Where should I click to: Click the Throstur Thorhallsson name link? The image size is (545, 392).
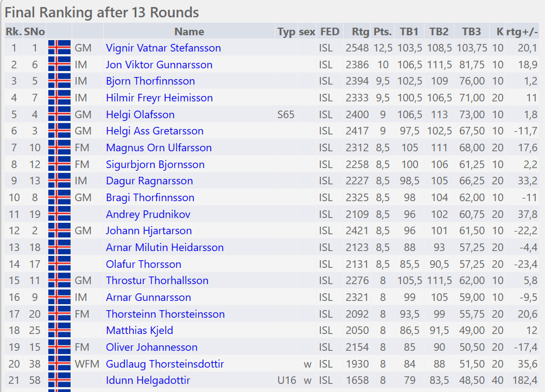tap(157, 281)
